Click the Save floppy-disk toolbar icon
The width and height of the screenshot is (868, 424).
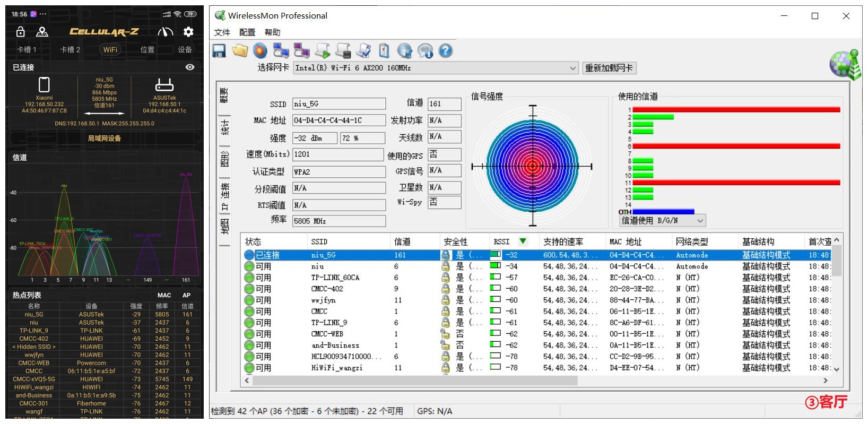[x=219, y=51]
